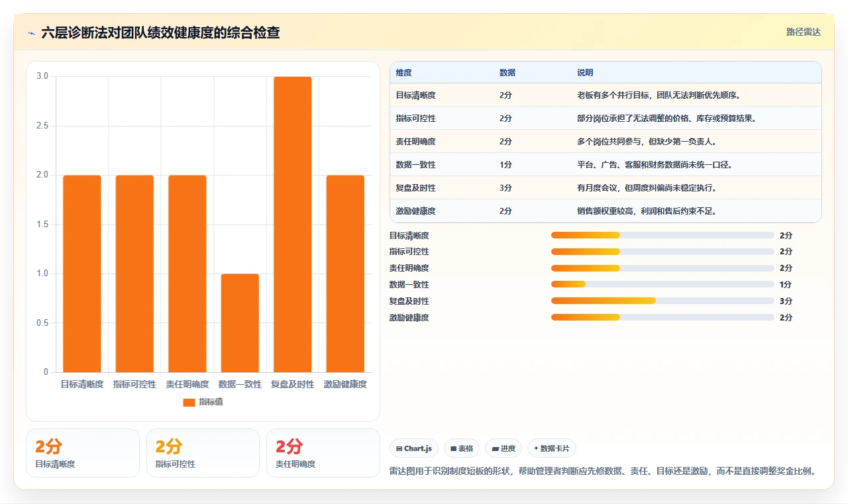This screenshot has height=504, width=848.
Task: Click the '1分' value beside the 数据一致性 progress bar
Action: coord(786,285)
